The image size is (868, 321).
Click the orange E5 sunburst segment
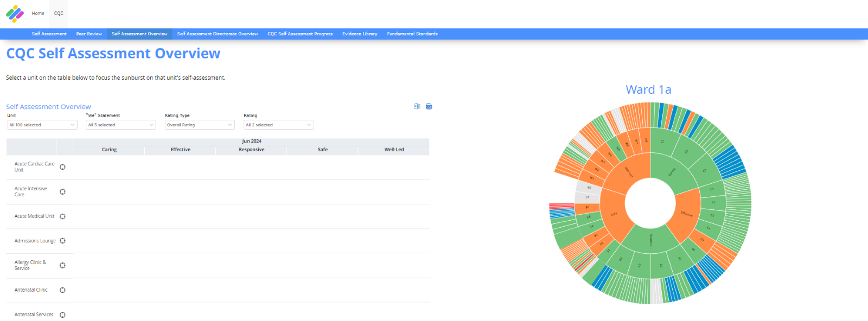(x=703, y=240)
